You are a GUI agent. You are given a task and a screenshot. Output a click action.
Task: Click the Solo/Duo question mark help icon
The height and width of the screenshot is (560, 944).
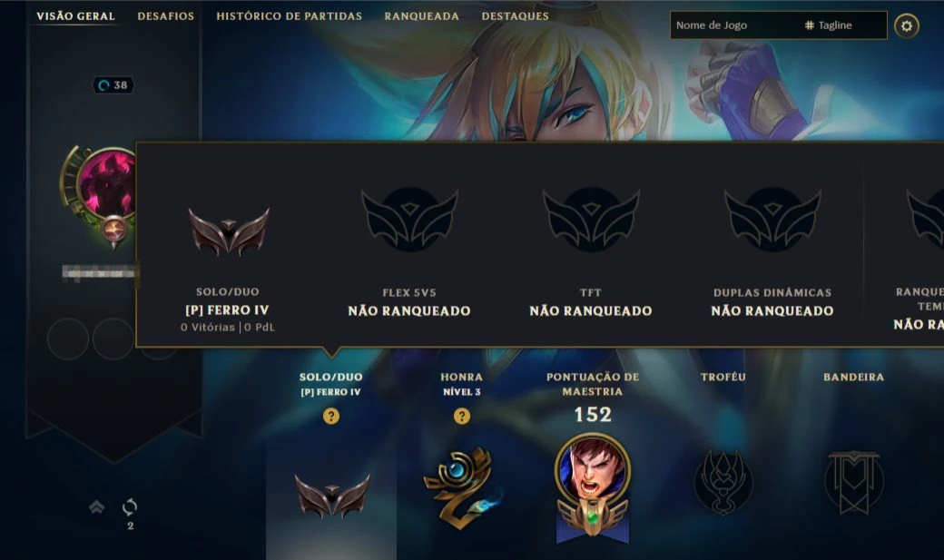click(331, 416)
